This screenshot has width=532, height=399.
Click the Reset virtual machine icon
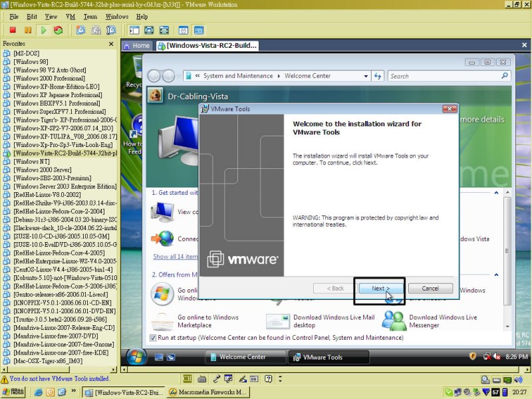(59, 30)
